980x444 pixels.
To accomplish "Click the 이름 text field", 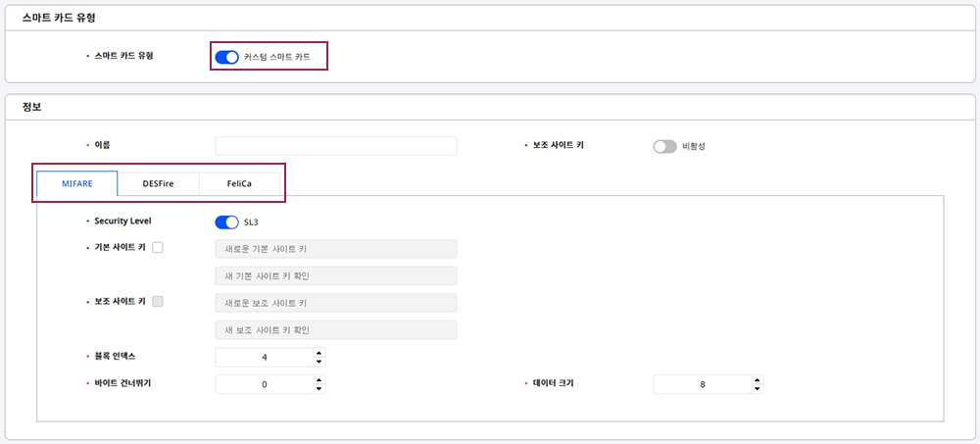I will 335,146.
